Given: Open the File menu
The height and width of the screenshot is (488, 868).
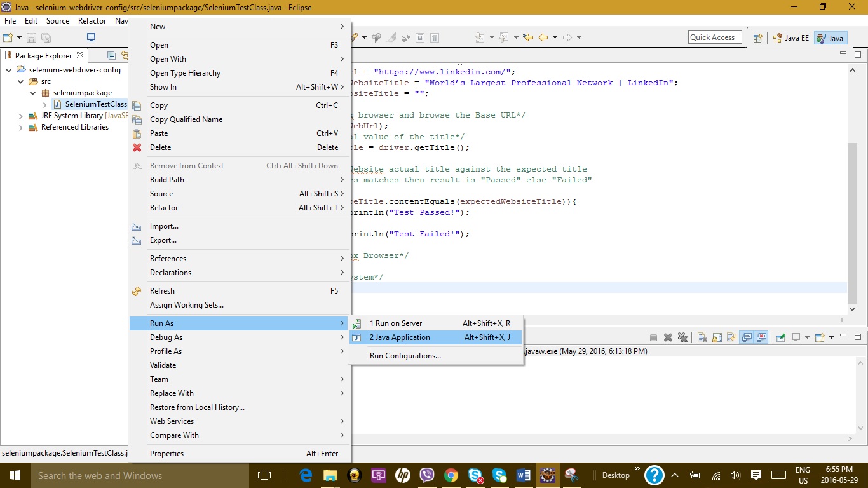Looking at the screenshot, I should 10,21.
